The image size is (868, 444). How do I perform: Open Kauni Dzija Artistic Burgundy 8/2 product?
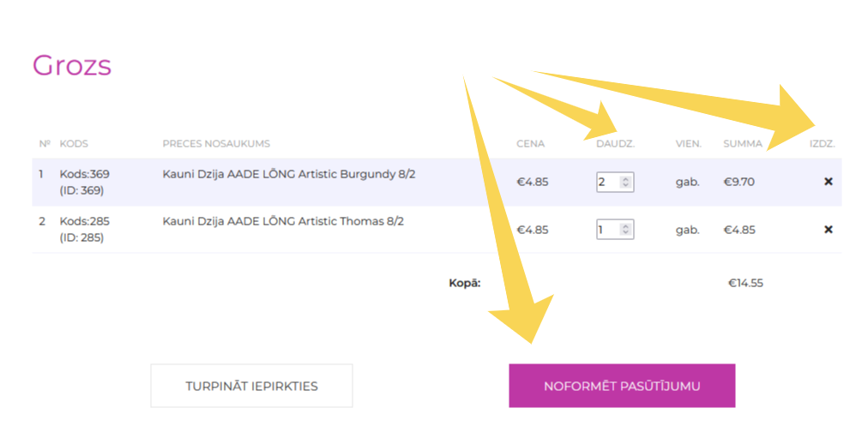pyautogui.click(x=288, y=174)
